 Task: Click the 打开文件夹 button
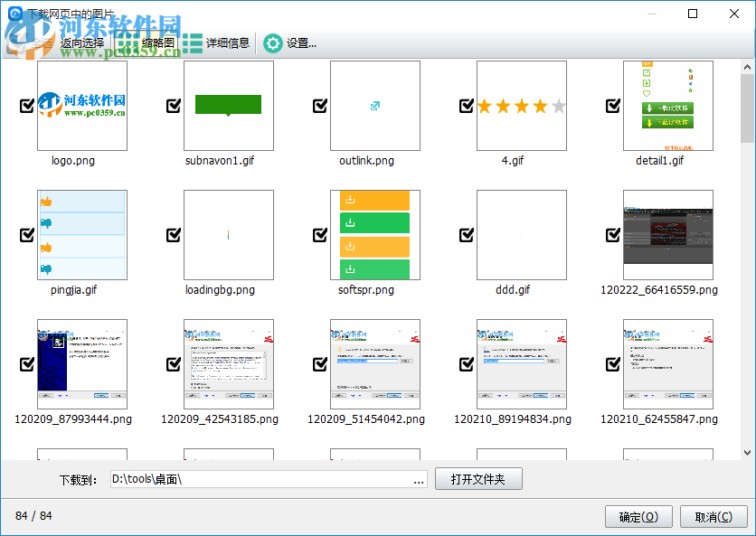(x=478, y=479)
